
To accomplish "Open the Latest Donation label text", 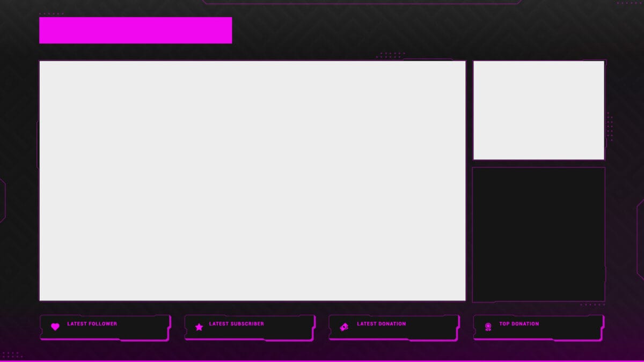I will 382,323.
